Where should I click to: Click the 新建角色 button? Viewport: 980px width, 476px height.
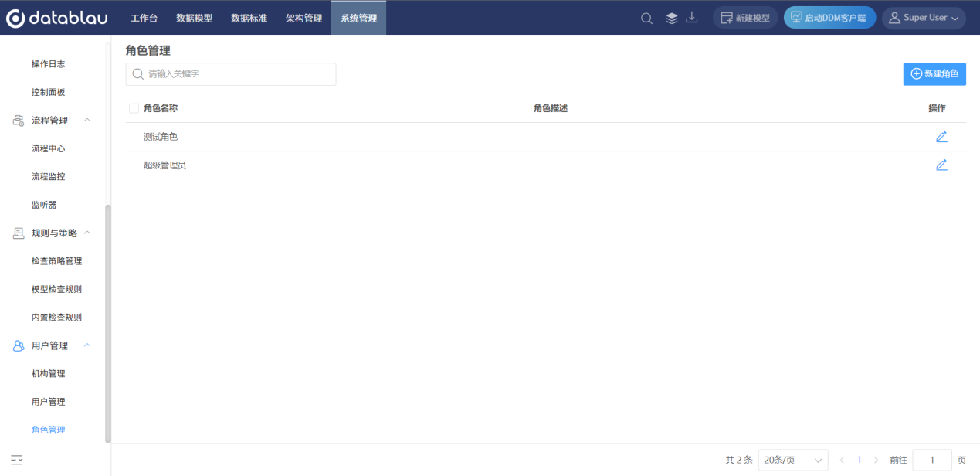click(x=934, y=73)
